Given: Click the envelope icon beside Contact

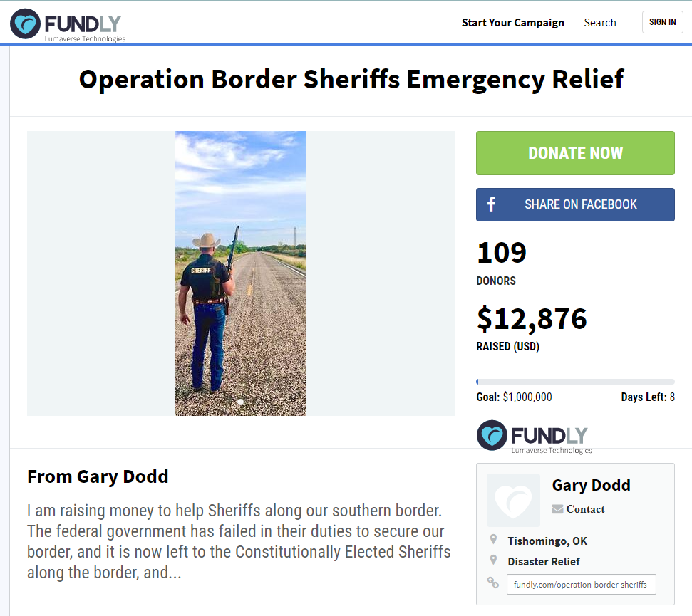Looking at the screenshot, I should click(557, 509).
